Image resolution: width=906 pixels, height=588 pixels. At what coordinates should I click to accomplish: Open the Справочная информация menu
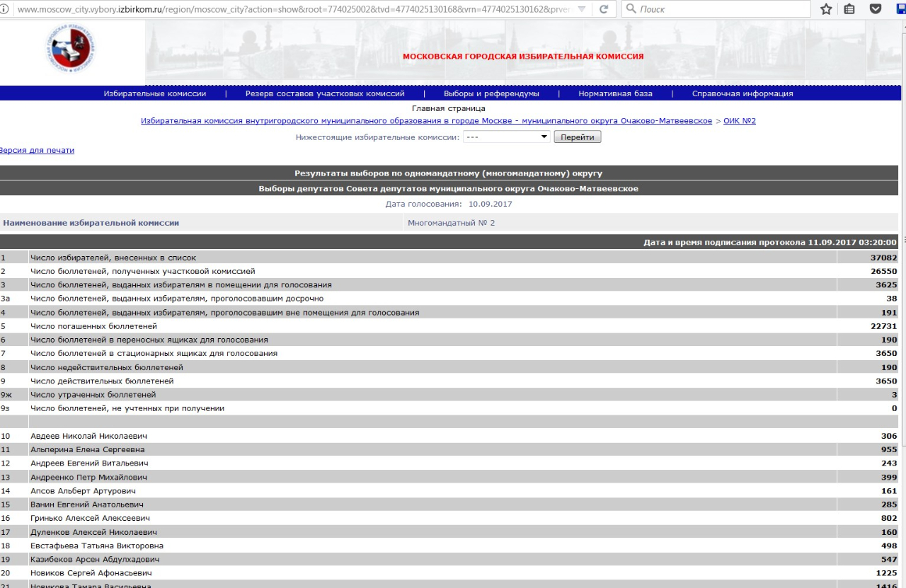pyautogui.click(x=742, y=93)
